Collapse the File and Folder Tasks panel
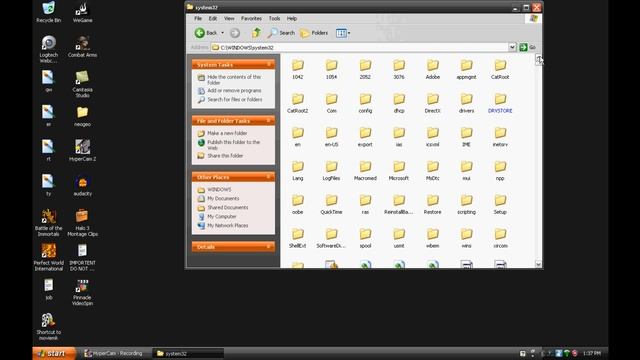Screen dimensions: 640x360 tap(269, 121)
